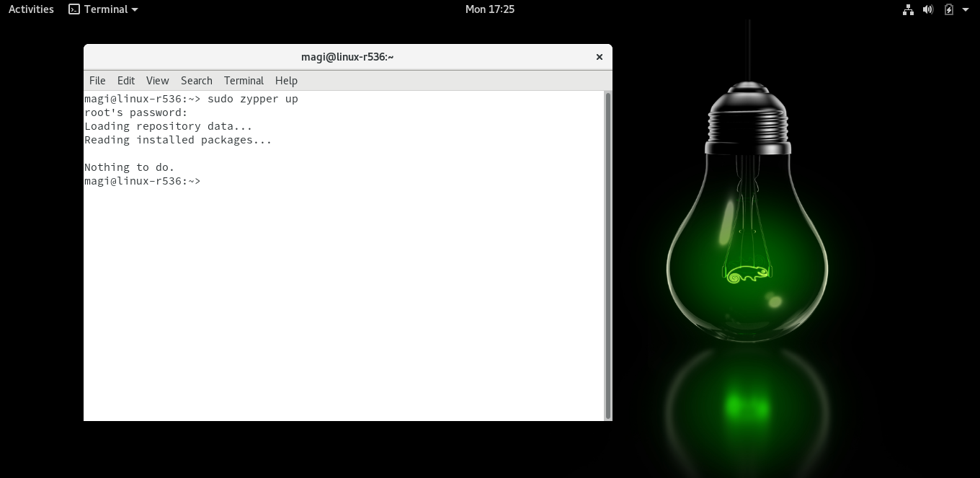This screenshot has width=980, height=478.
Task: Click the wired network status icon
Action: (908, 9)
